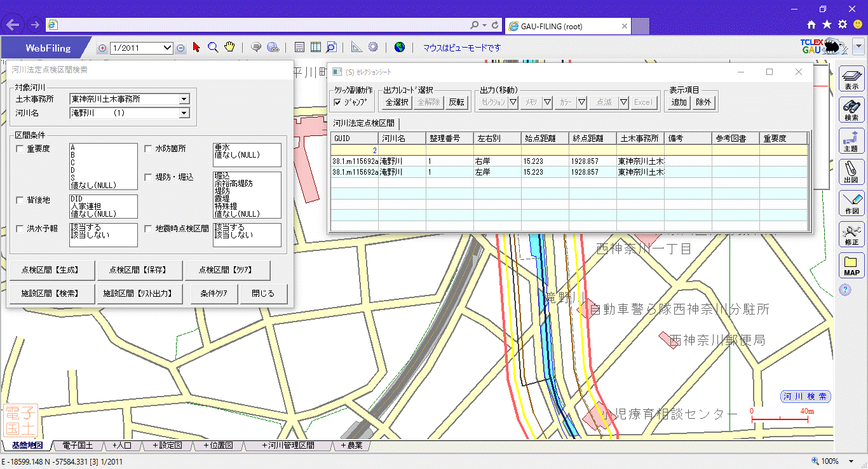Open the 検索 binoculars search panel
Screen dimensions: 868x469
[x=851, y=111]
